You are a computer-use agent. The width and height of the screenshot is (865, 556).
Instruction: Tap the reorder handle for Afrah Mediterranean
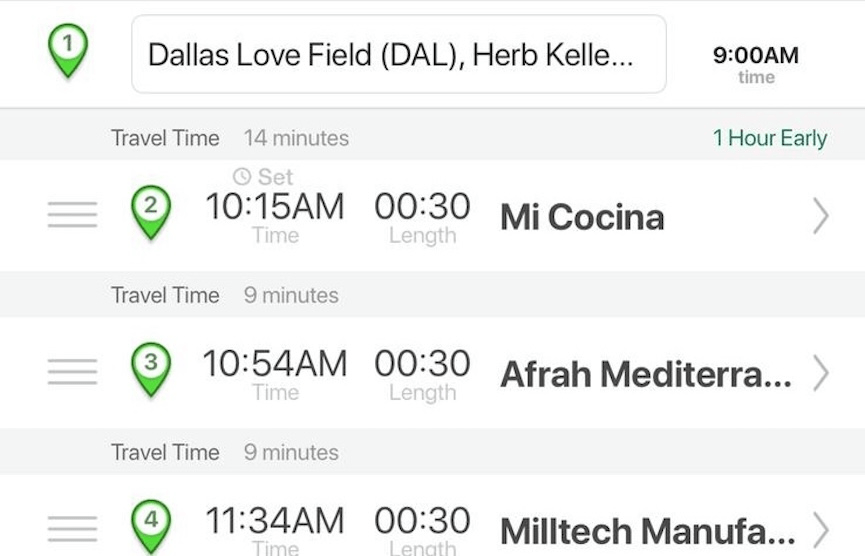(72, 372)
